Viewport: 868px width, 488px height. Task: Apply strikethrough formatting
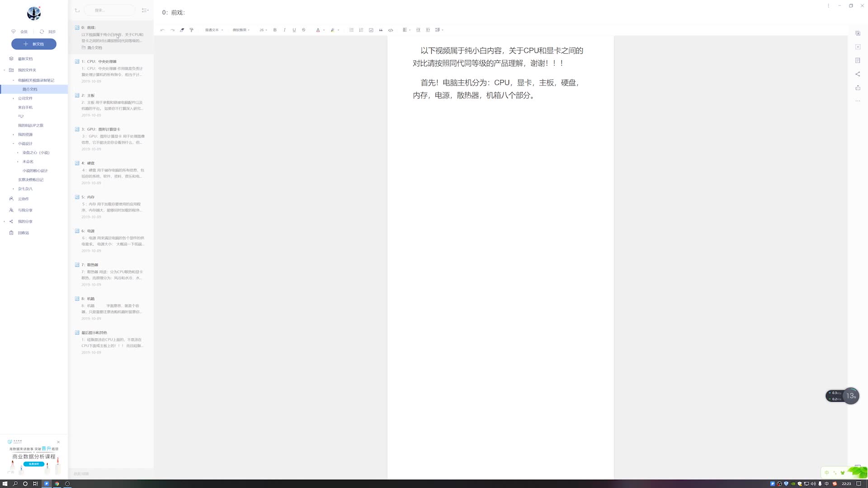[303, 30]
